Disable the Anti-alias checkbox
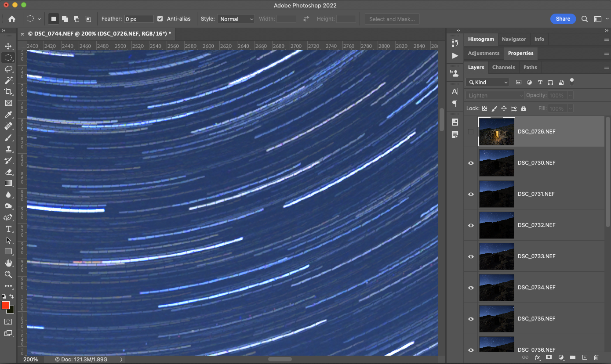611x364 pixels. 160,19
